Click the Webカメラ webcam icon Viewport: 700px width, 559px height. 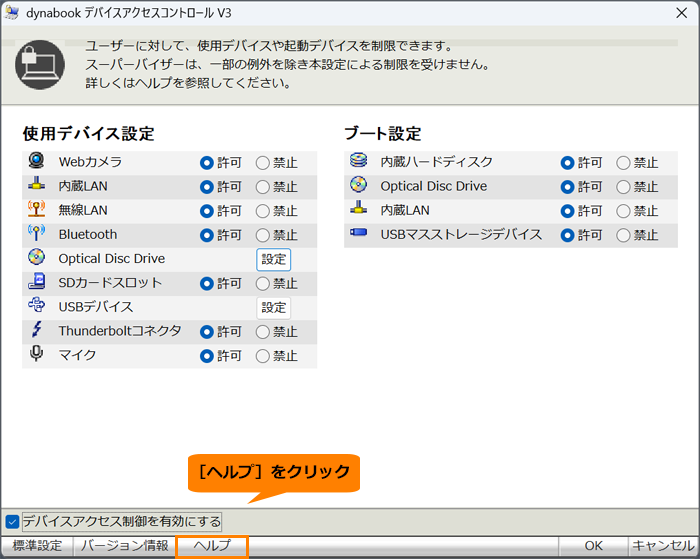(x=37, y=160)
